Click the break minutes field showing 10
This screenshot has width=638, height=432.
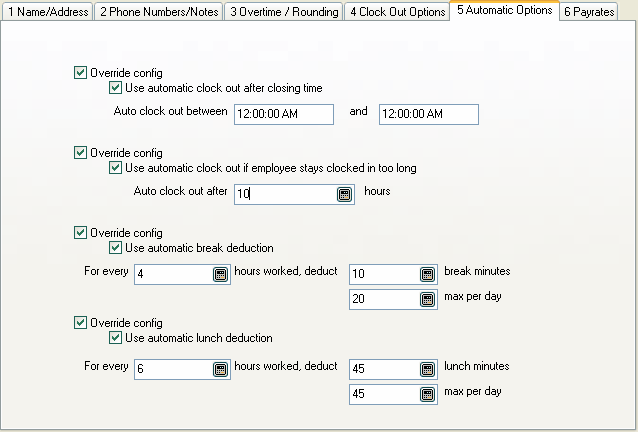click(x=393, y=275)
